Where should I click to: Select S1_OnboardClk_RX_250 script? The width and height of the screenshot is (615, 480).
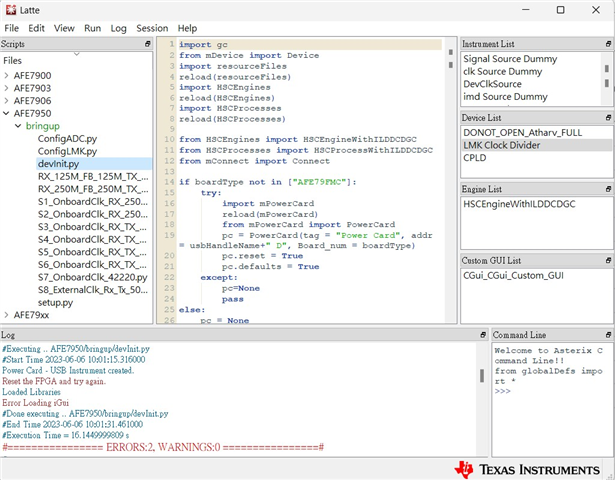[x=93, y=202]
